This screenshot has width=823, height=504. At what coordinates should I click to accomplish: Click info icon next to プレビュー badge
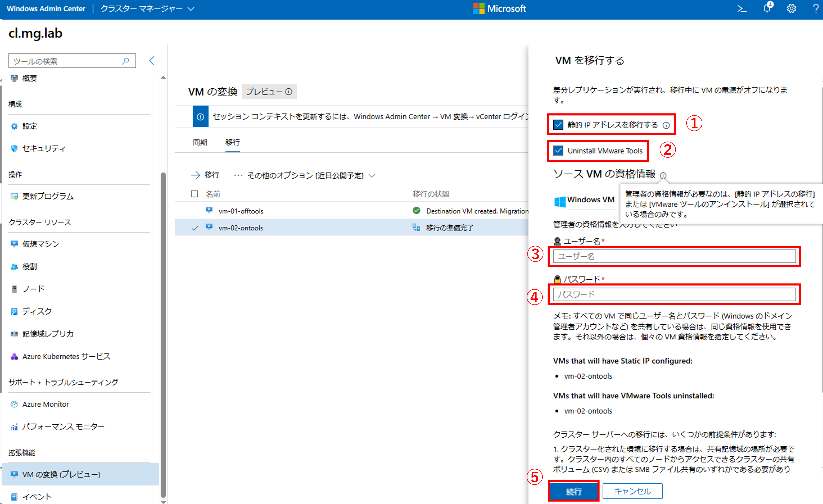289,92
